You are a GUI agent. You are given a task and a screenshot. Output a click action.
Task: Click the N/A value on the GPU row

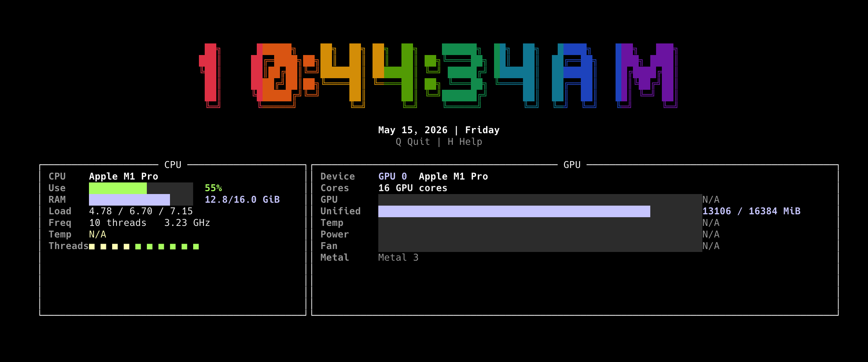pyautogui.click(x=711, y=199)
